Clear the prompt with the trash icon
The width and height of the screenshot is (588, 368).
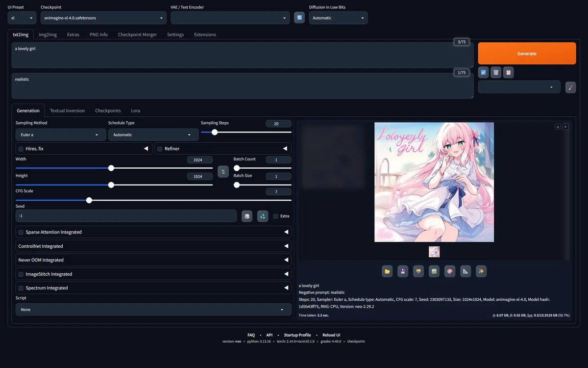pyautogui.click(x=496, y=73)
